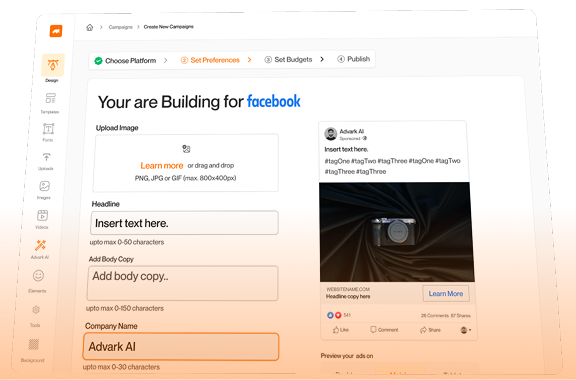576x380 pixels.
Task: Click 'upto max 0-50 characters' hint
Action: click(x=127, y=242)
